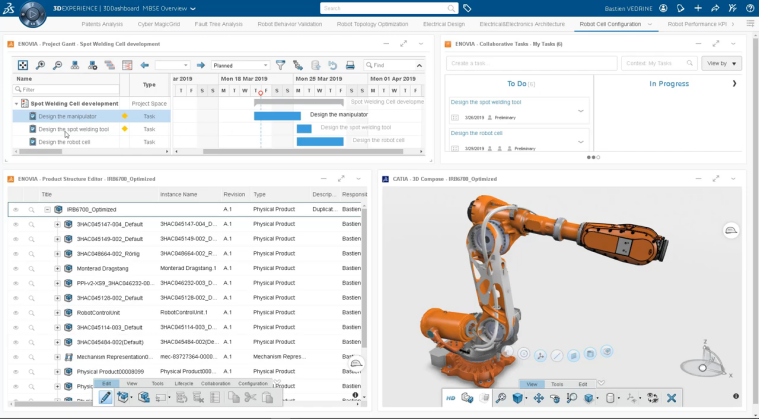
Task: Click the Paste clipboard icon in Product Structure
Action: 267,397
